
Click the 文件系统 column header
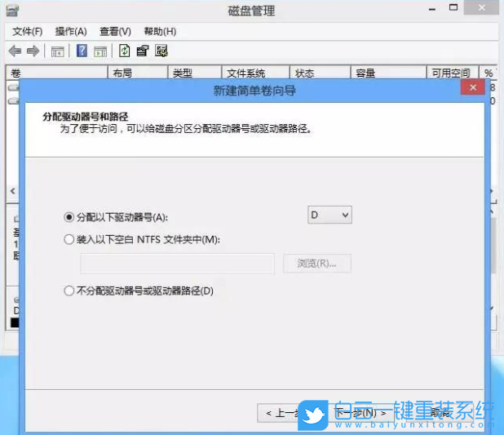[x=255, y=73]
